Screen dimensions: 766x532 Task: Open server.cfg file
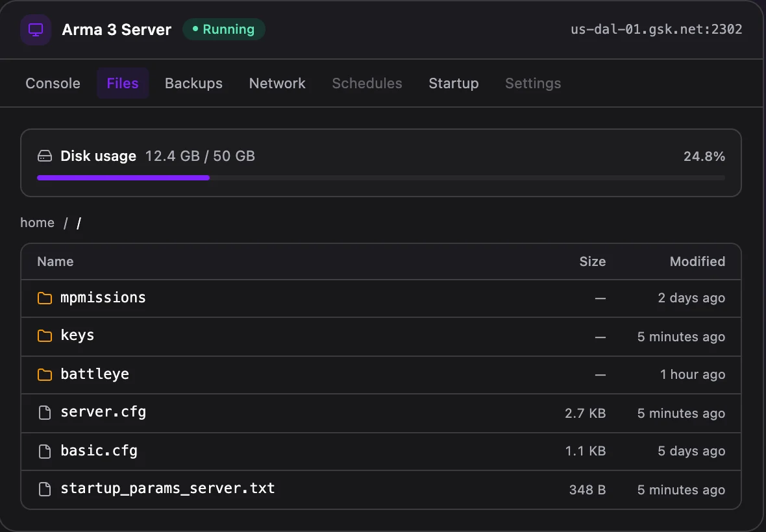click(x=381, y=413)
